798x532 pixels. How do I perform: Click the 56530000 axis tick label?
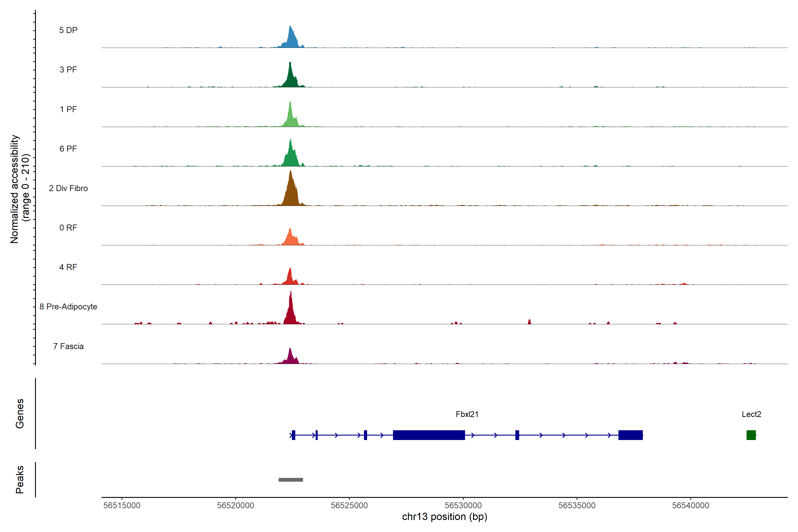coord(463,506)
